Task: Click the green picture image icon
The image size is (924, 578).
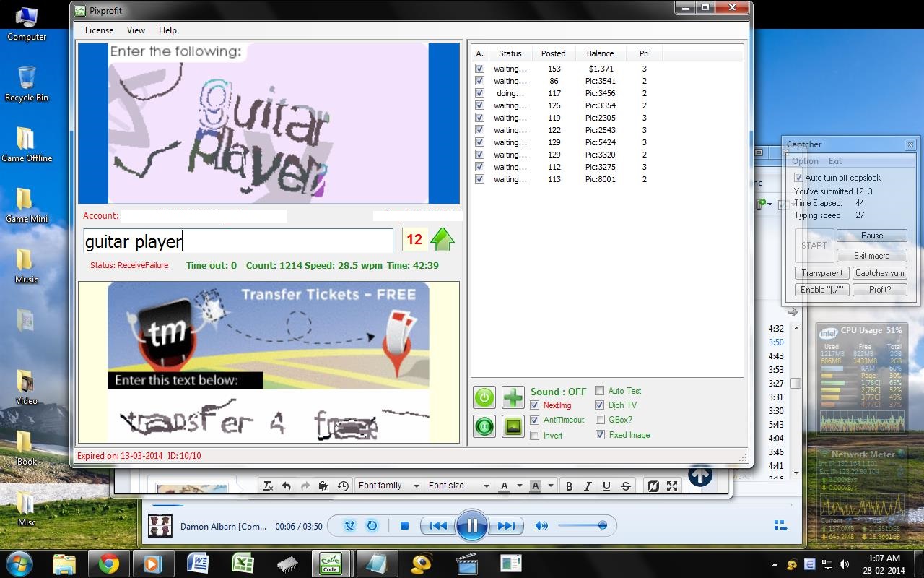Action: (x=513, y=426)
